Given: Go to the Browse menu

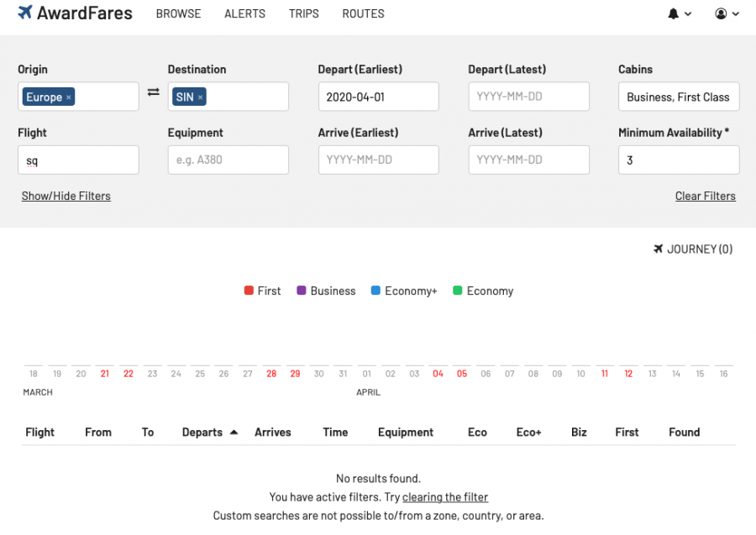Looking at the screenshot, I should [x=178, y=13].
